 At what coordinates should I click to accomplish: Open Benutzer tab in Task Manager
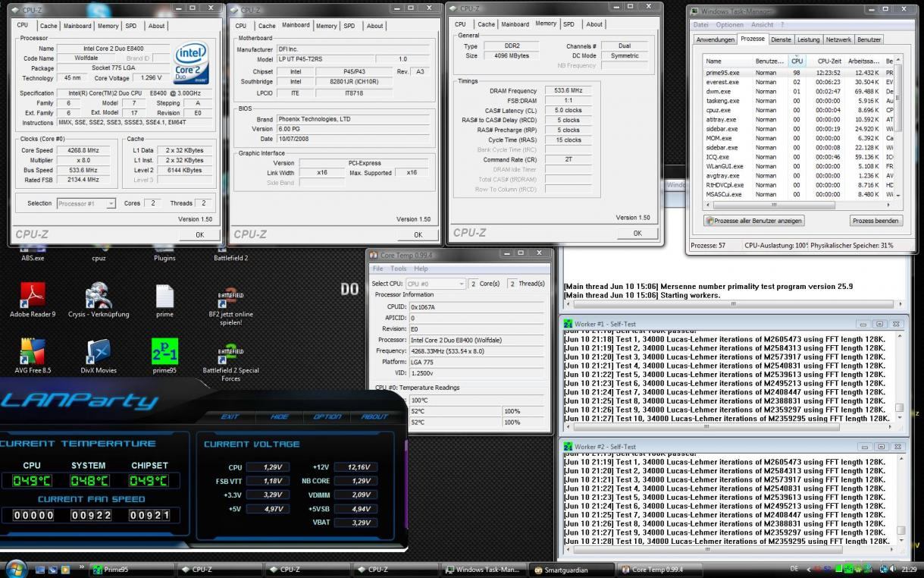869,39
